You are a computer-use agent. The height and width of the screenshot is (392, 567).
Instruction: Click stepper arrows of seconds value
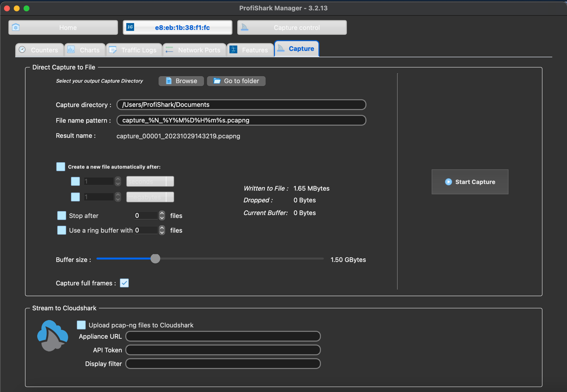(x=118, y=181)
